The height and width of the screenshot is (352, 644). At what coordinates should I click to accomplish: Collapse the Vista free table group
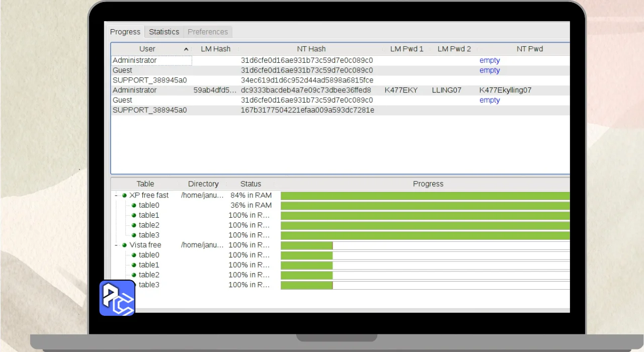(x=116, y=245)
